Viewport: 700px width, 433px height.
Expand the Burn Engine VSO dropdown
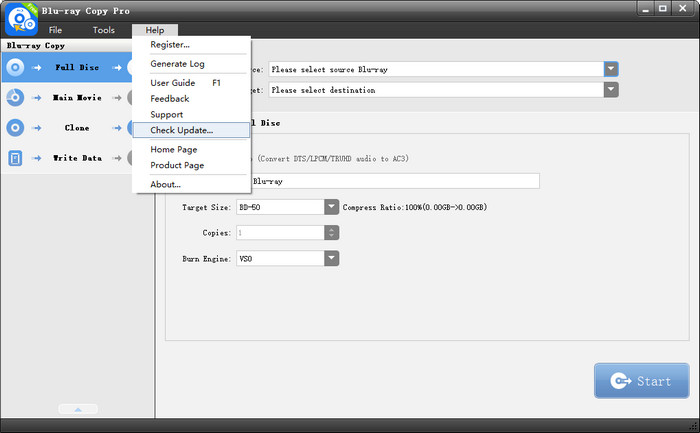[332, 258]
